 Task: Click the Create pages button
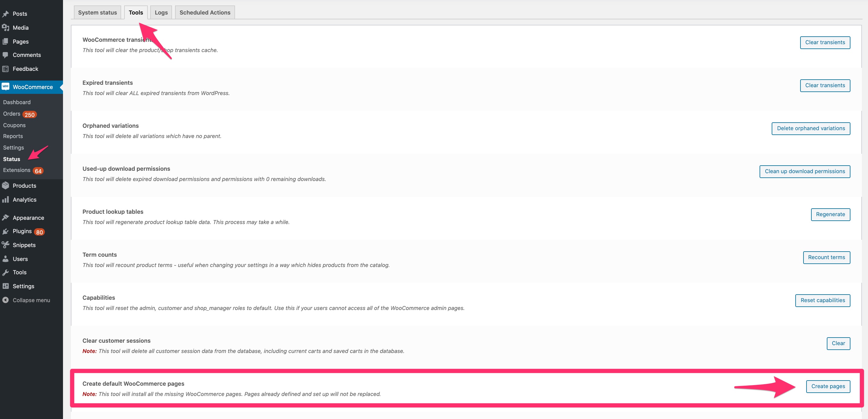click(828, 386)
